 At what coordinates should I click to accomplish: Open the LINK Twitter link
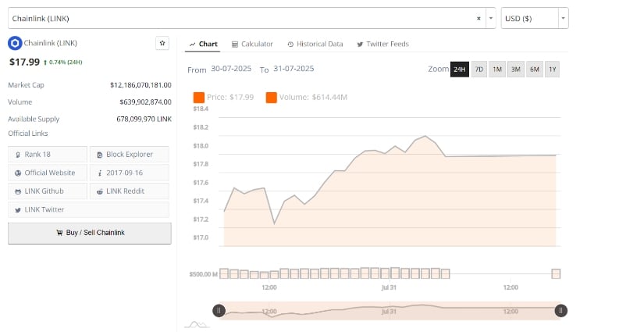pos(88,209)
